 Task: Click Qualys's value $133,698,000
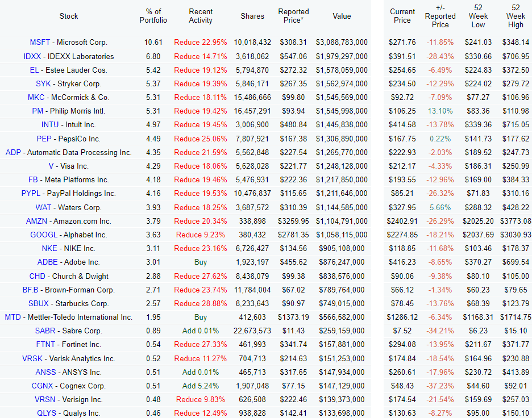coord(342,413)
